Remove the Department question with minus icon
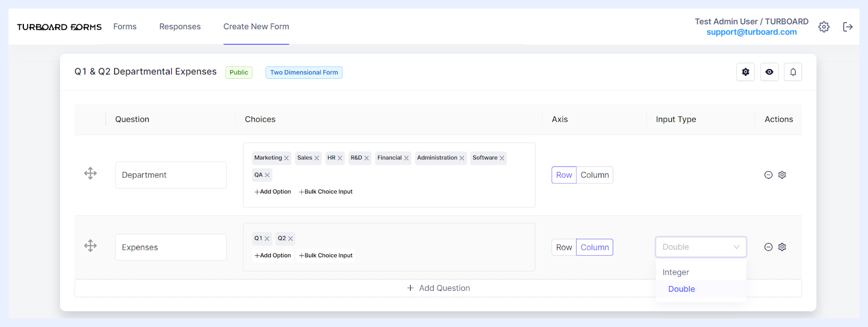Image resolution: width=868 pixels, height=327 pixels. 769,175
